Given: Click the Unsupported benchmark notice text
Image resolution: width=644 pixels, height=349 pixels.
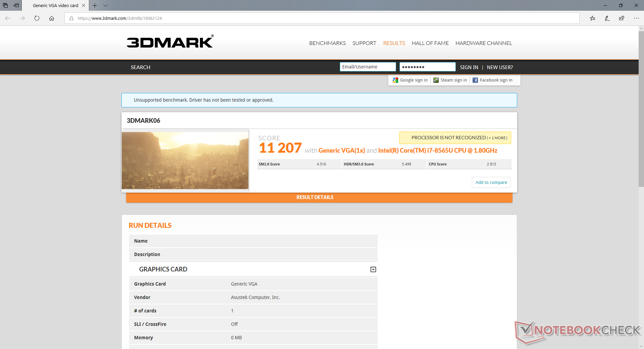Looking at the screenshot, I should [204, 100].
